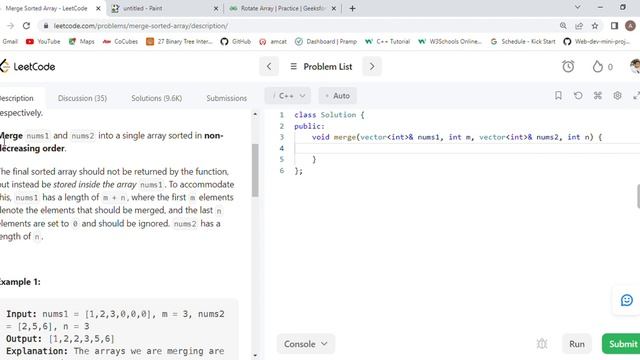The width and height of the screenshot is (640, 360).
Task: Open the Schedule - Kick Start bookmark
Action: coord(523,42)
